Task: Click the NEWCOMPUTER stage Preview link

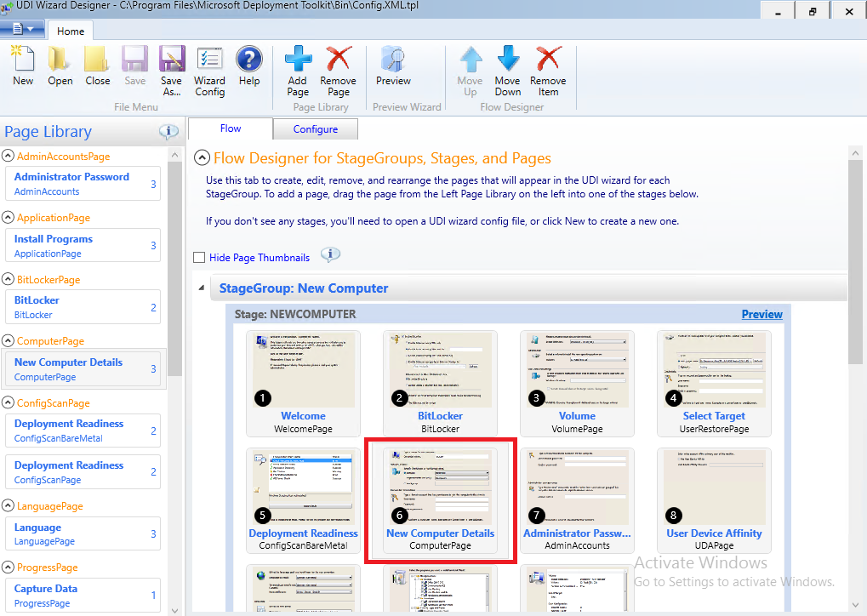Action: point(762,314)
